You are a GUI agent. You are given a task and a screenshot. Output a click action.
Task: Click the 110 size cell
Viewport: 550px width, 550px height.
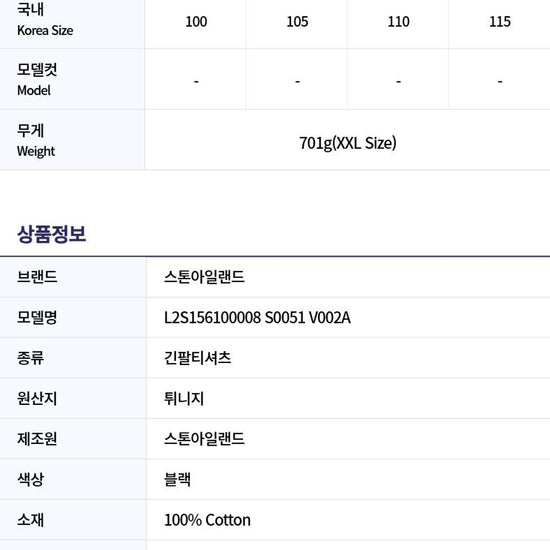pyautogui.click(x=398, y=22)
